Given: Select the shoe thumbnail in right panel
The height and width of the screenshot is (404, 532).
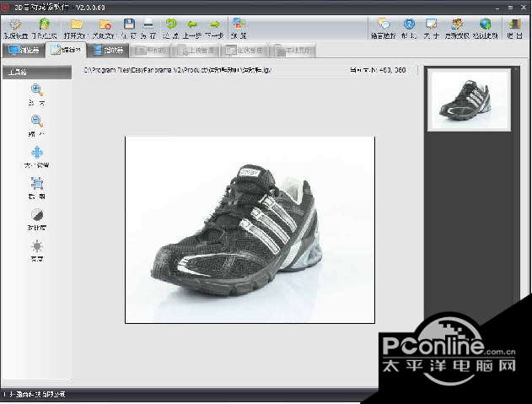Looking at the screenshot, I should pyautogui.click(x=469, y=100).
